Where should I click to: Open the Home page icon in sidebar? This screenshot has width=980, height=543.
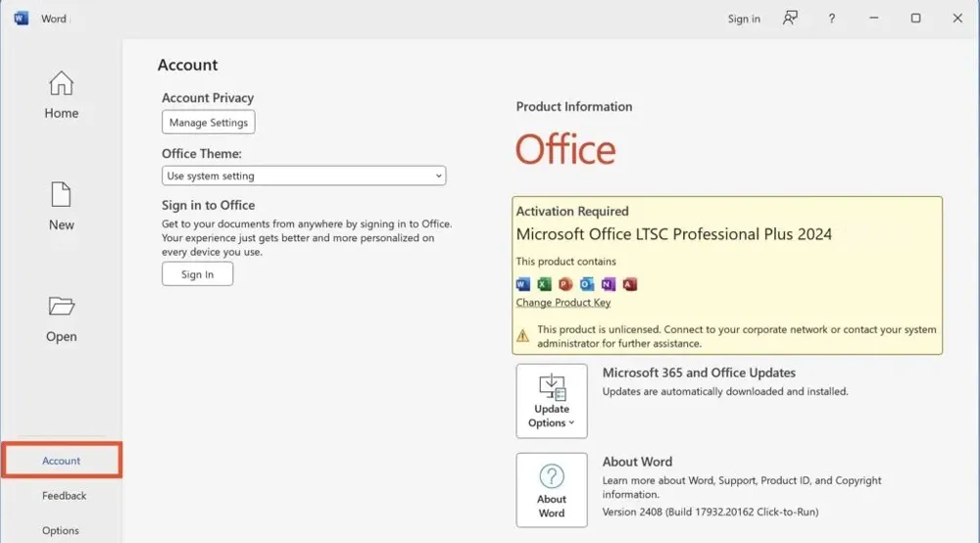point(61,83)
